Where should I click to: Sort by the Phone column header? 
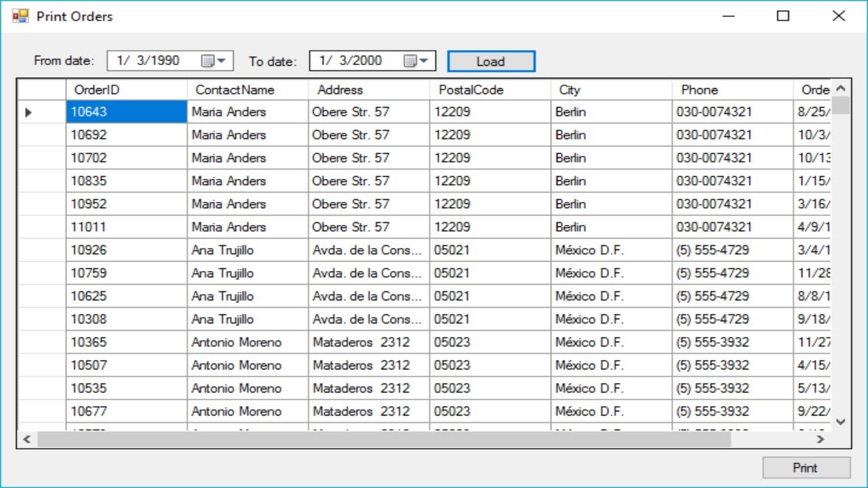point(733,89)
